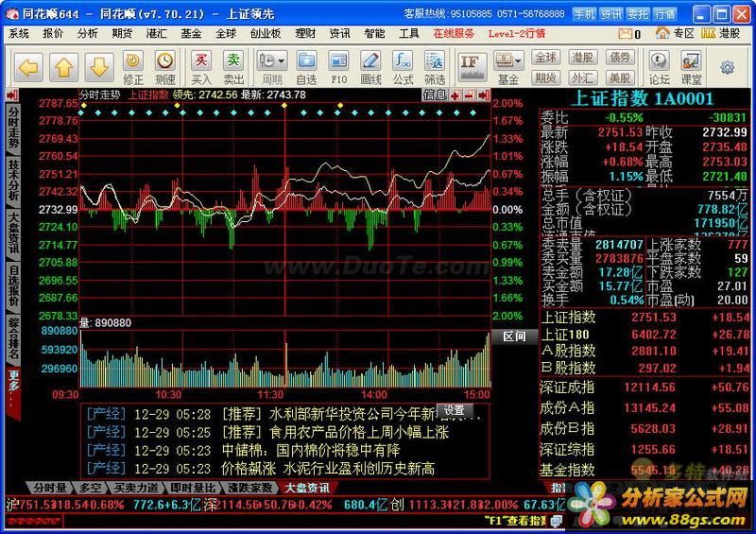Viewport: 756px width, 534px height.
Task: Click the 信息 button above chart
Action: point(435,95)
